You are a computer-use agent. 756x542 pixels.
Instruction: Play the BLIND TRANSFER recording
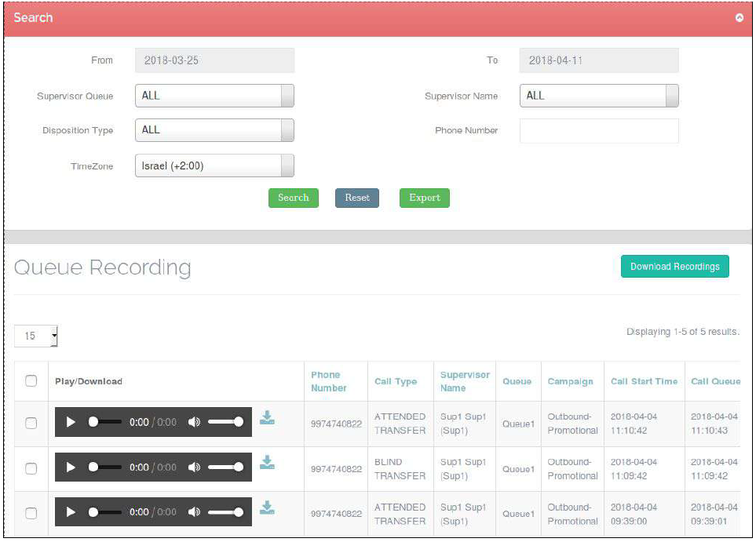pyautogui.click(x=71, y=467)
